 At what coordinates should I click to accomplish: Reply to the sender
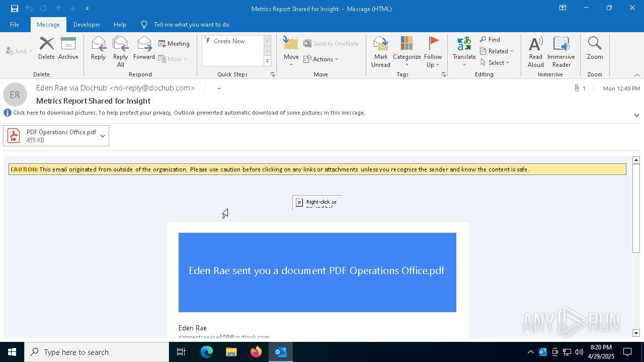tap(99, 49)
